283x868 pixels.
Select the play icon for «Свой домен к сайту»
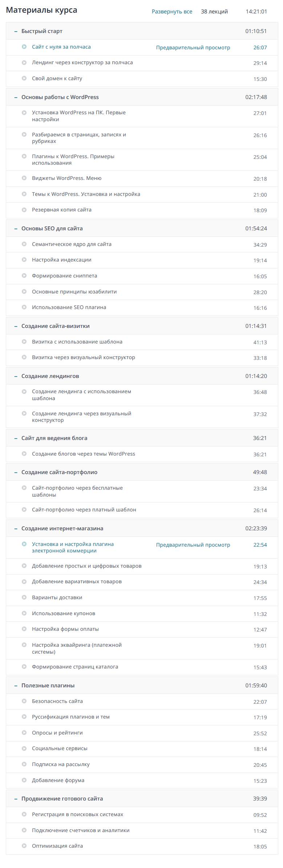[24, 78]
